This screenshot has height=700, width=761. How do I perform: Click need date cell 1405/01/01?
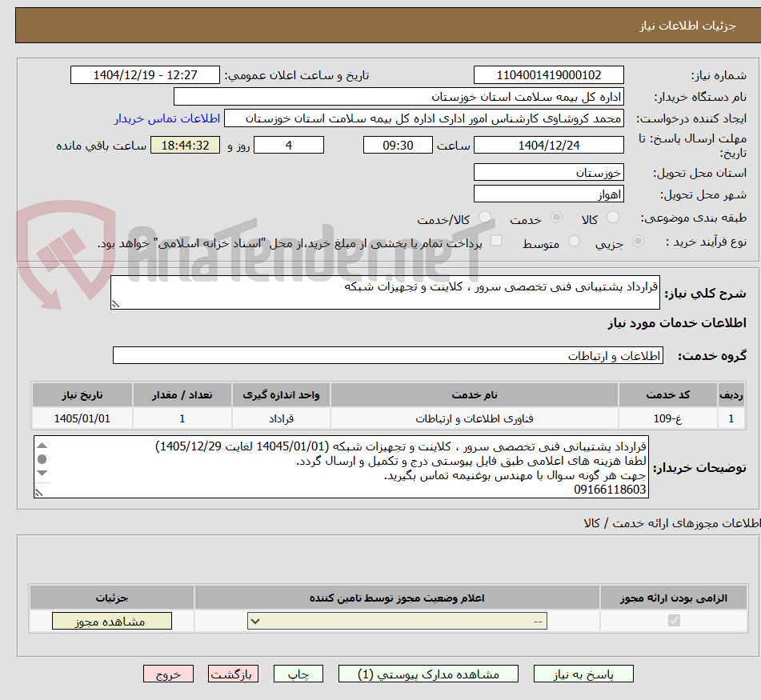coord(82,418)
